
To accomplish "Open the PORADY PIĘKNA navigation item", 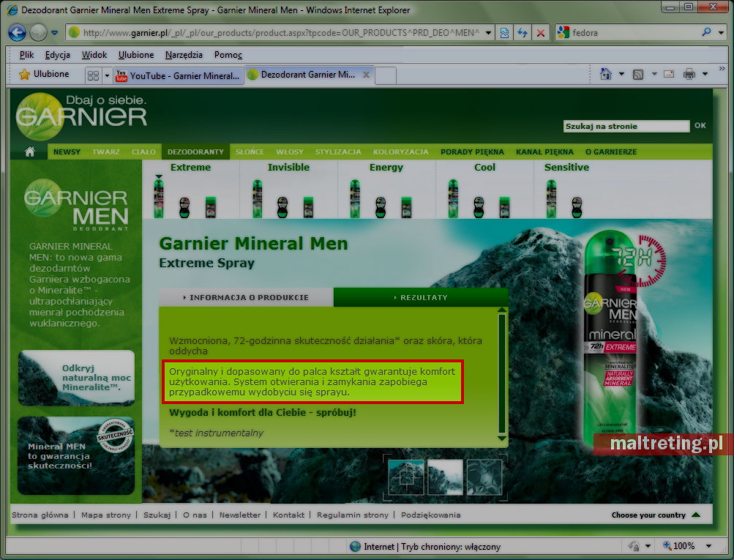I will point(472,152).
